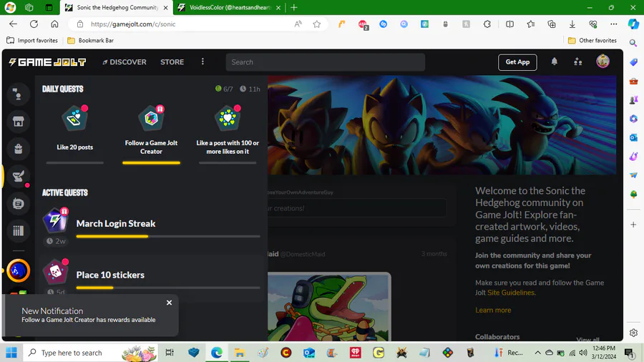The width and height of the screenshot is (644, 362).
Task: Click the @DomesticMaid username
Action: 302,255
